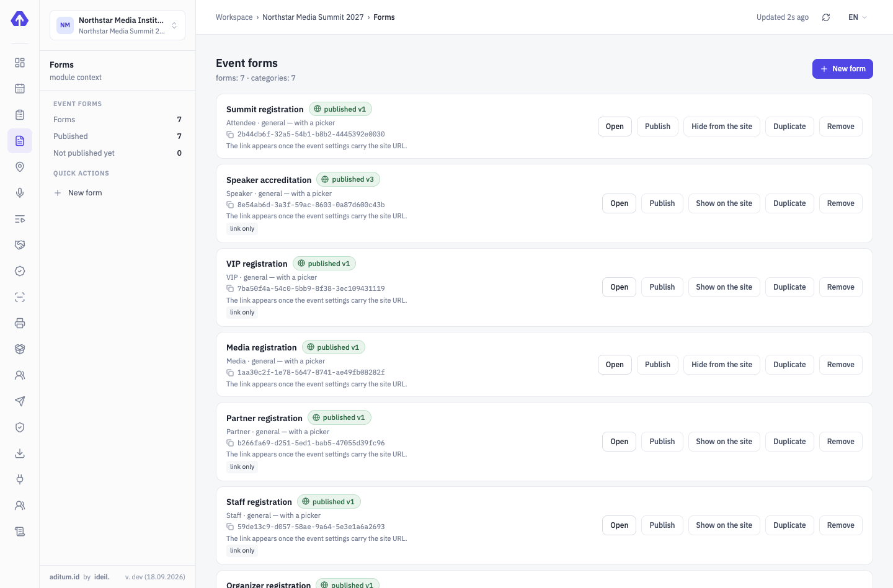Click the published v3 badge
Screen dimensions: 893x588
[x=348, y=179]
